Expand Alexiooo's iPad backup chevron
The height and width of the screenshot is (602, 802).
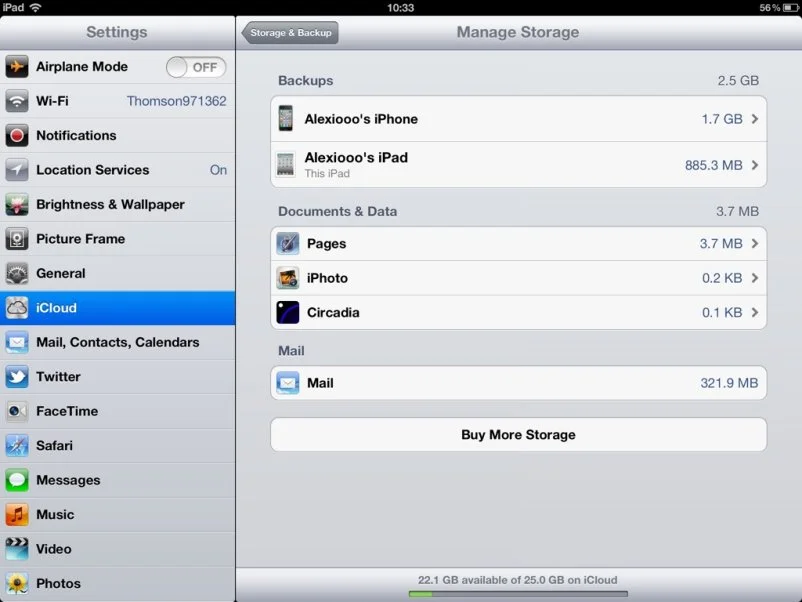[755, 165]
